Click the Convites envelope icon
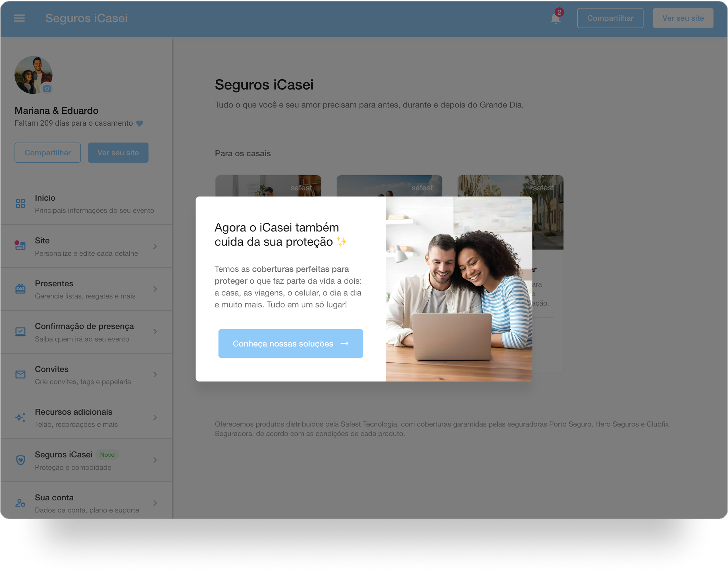This screenshot has width=728, height=576. pos(20,375)
